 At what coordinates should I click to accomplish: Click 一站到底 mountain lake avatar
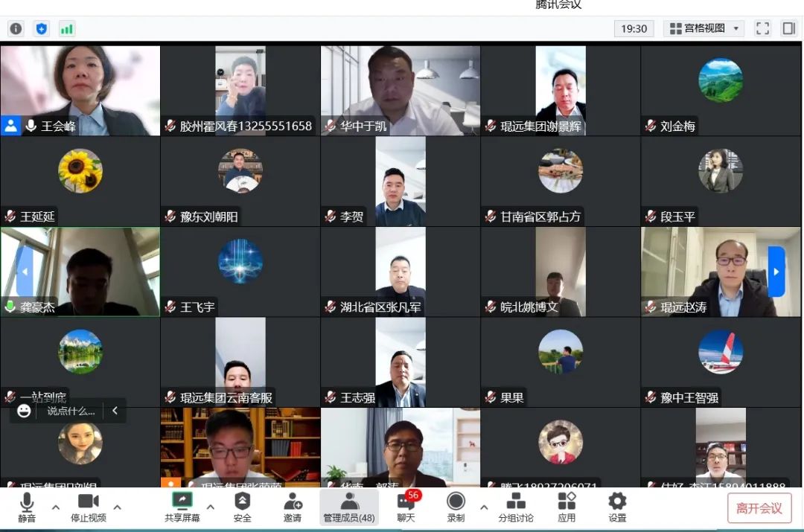coord(80,352)
